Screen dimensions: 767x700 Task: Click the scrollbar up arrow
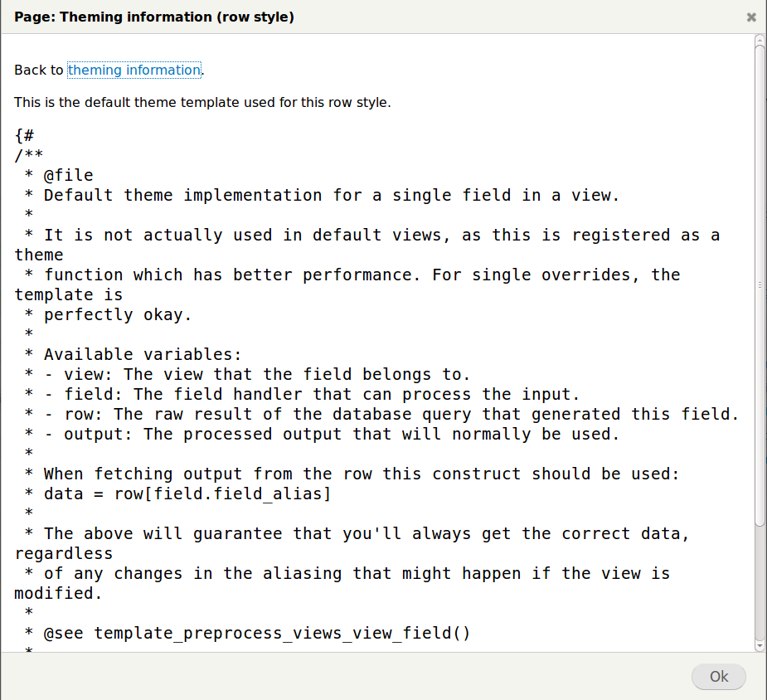[x=760, y=40]
